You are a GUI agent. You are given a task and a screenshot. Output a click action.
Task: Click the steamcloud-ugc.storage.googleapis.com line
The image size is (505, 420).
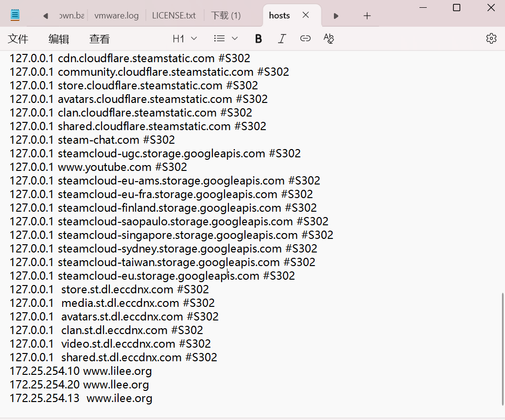(x=155, y=153)
